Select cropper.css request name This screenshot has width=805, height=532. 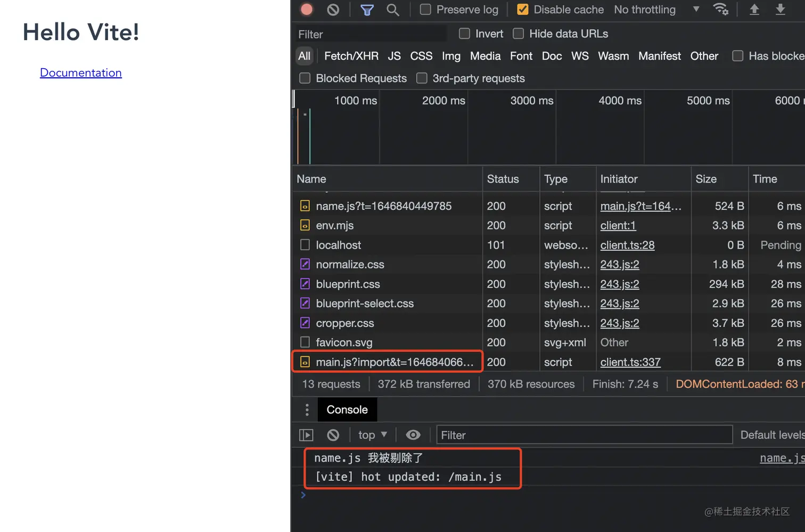pos(345,323)
